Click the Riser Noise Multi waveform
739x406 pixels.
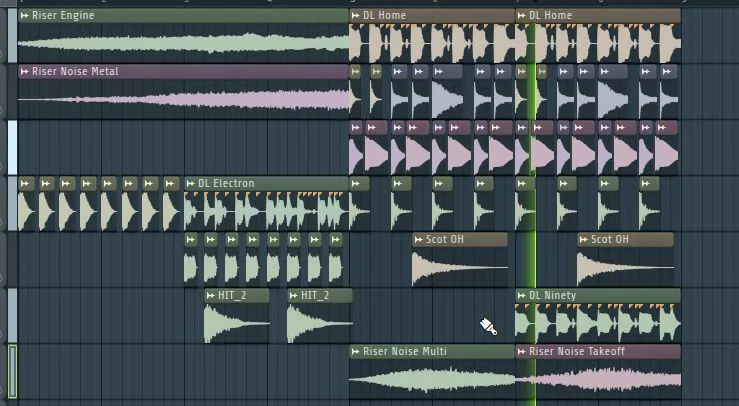pos(432,380)
